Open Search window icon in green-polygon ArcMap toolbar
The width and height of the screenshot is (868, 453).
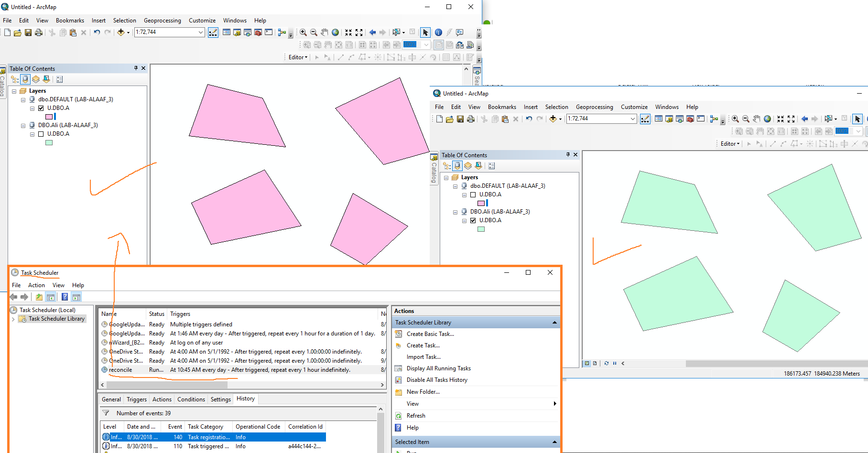[680, 119]
